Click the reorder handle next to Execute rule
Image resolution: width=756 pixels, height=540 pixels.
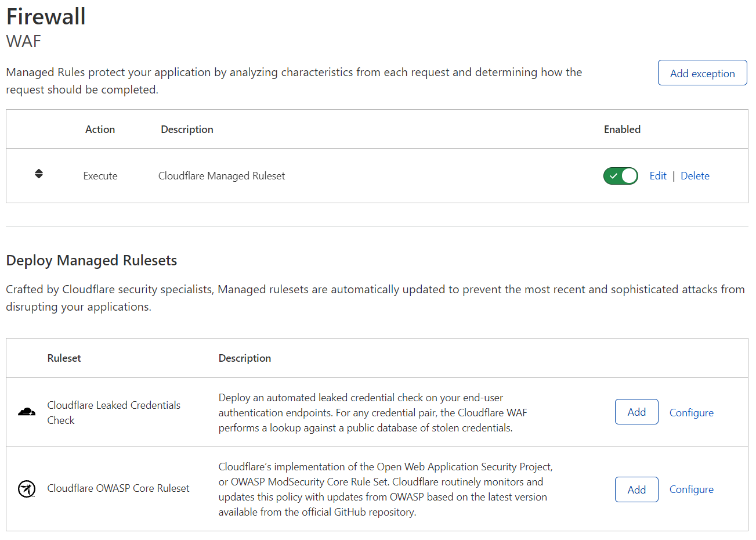[38, 173]
